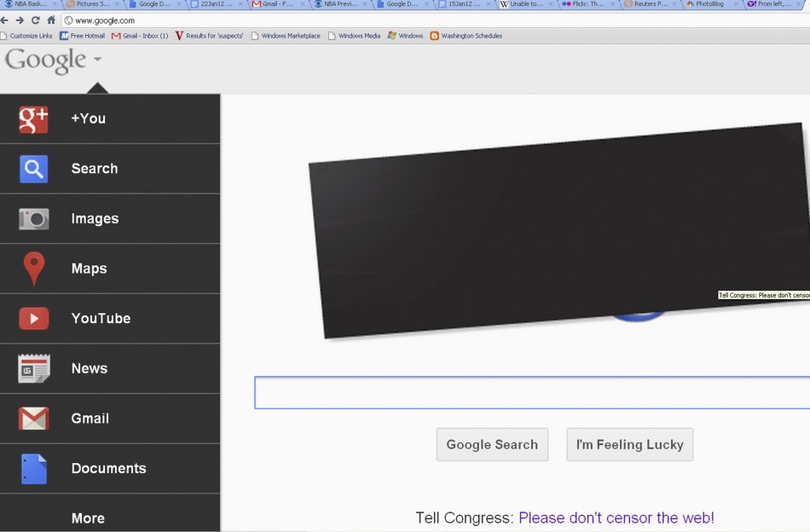
Task: Select the NBA Previ... tab
Action: point(340,4)
